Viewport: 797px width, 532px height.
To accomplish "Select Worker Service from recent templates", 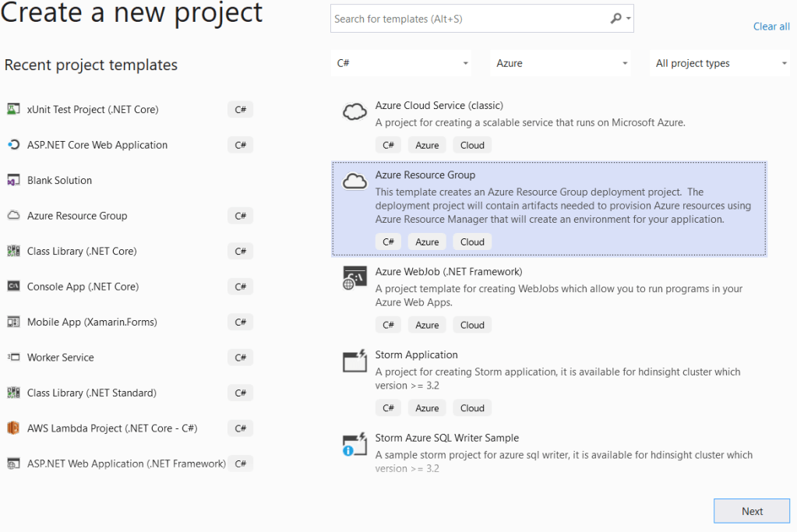I will (61, 358).
